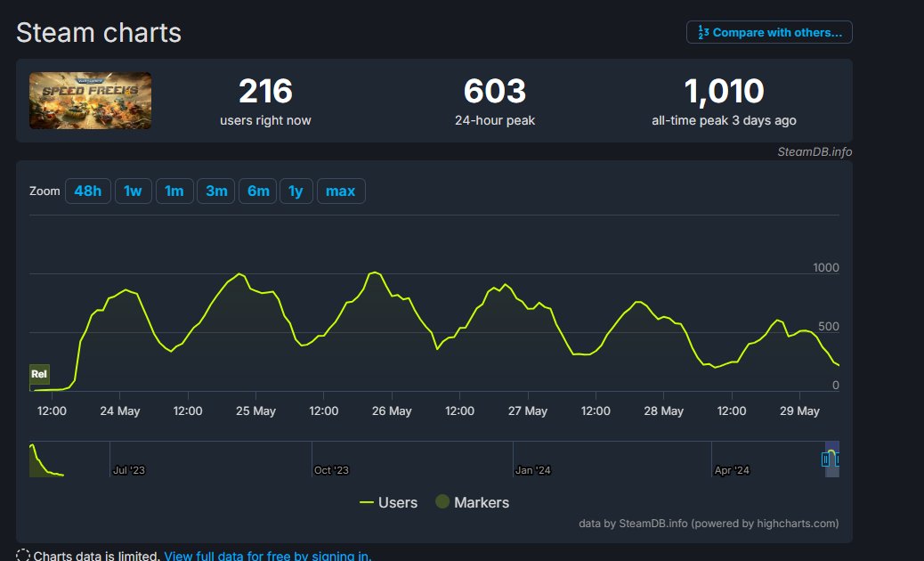This screenshot has height=561, width=924.
Task: Set chart zoom to 1m
Action: pos(174,191)
